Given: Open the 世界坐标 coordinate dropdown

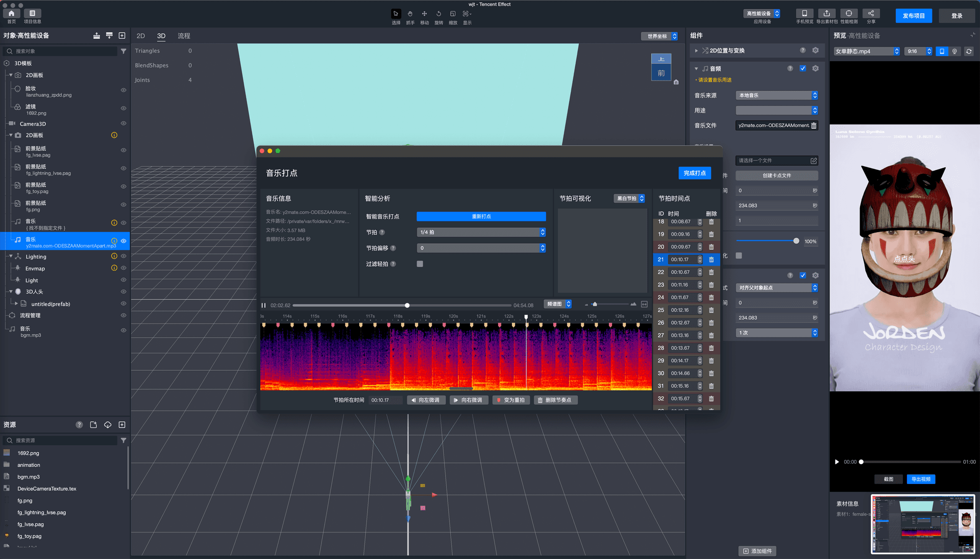Looking at the screenshot, I should (x=659, y=36).
